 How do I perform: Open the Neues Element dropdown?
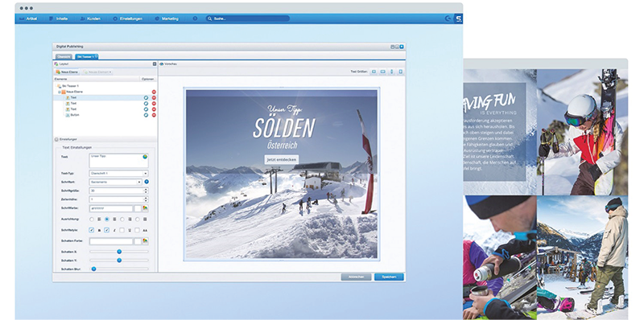click(97, 72)
